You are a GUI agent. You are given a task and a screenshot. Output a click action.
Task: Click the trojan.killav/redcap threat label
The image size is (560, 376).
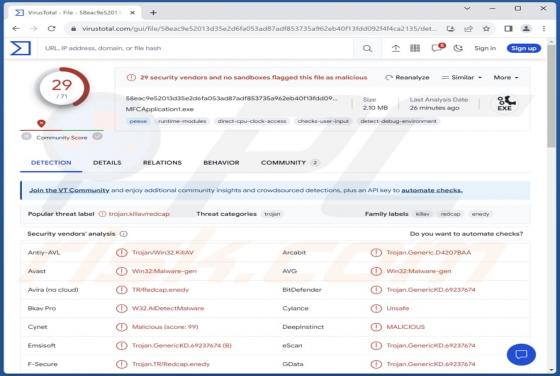pos(139,214)
